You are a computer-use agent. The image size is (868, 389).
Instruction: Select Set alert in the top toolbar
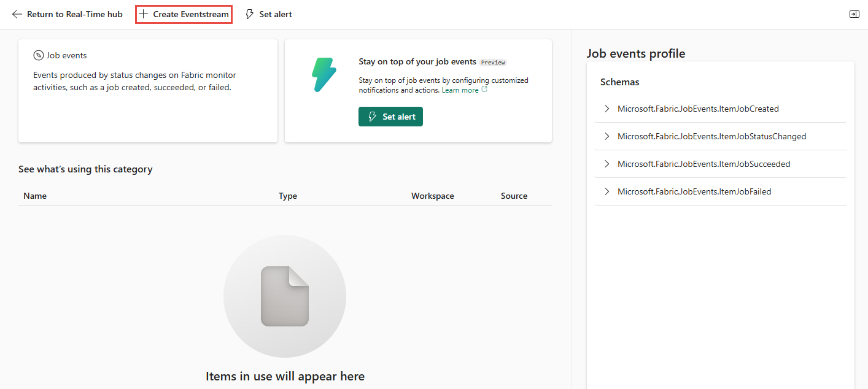point(275,14)
